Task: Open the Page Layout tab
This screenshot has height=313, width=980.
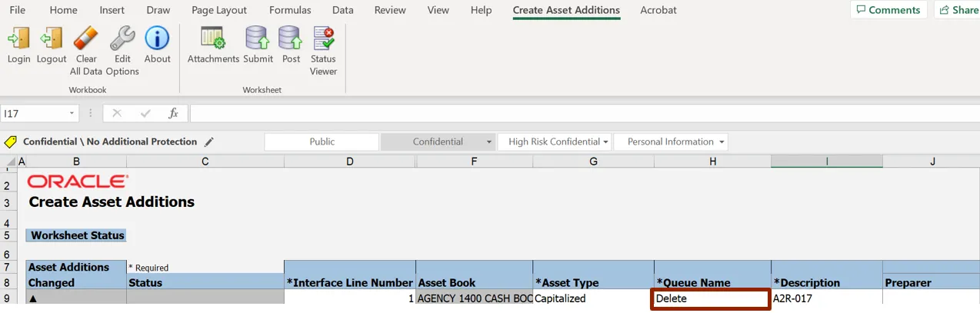Action: click(219, 10)
